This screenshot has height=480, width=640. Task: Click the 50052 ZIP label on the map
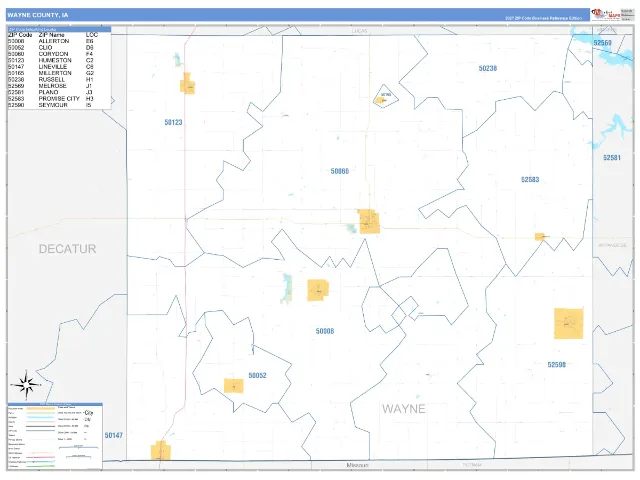click(x=258, y=376)
